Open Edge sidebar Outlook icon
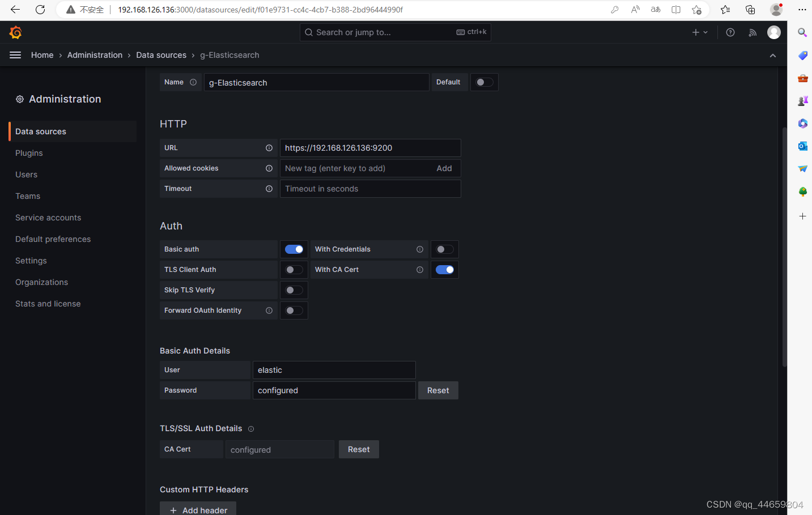 click(x=802, y=146)
